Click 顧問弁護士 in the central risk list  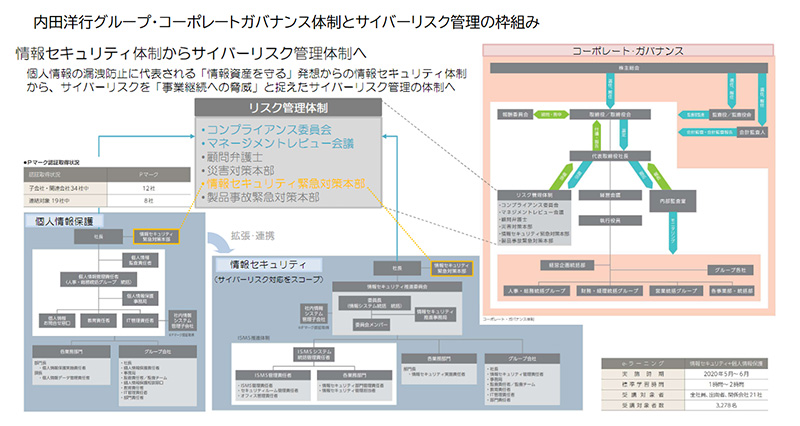coord(235,157)
